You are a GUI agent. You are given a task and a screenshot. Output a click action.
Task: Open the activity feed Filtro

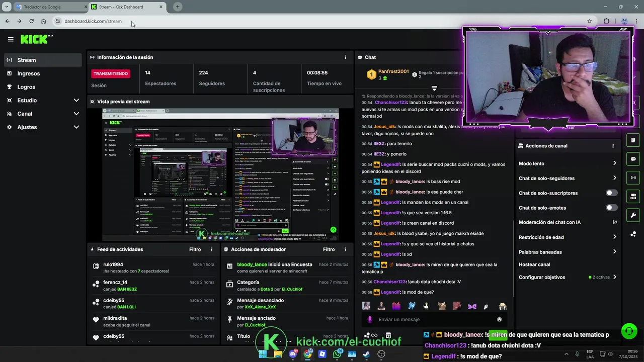pyautogui.click(x=195, y=249)
